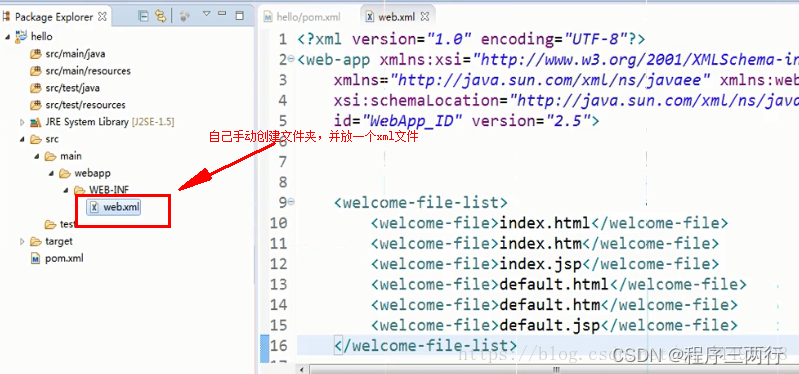The height and width of the screenshot is (374, 799).
Task: Click src/main/resources package folder icon
Action: pos(35,71)
